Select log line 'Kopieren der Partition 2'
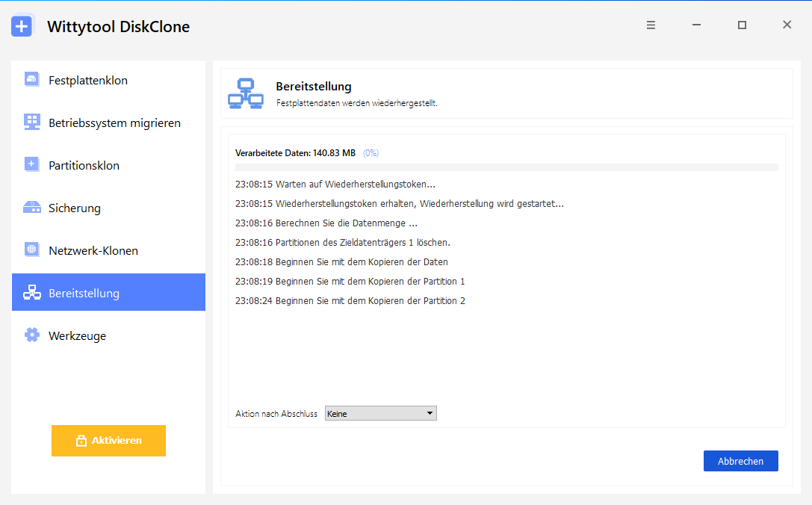This screenshot has height=505, width=812. click(350, 301)
